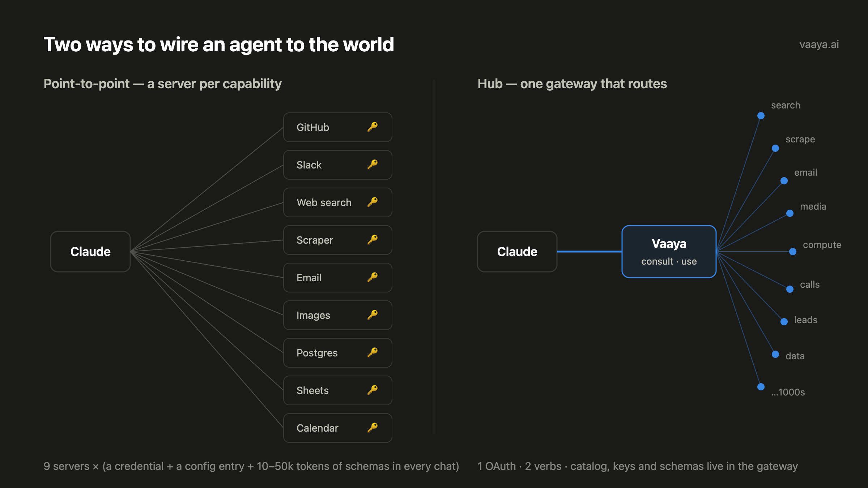Click the Vaaya title in the gateway box
The width and height of the screenshot is (868, 488).
pyautogui.click(x=669, y=244)
